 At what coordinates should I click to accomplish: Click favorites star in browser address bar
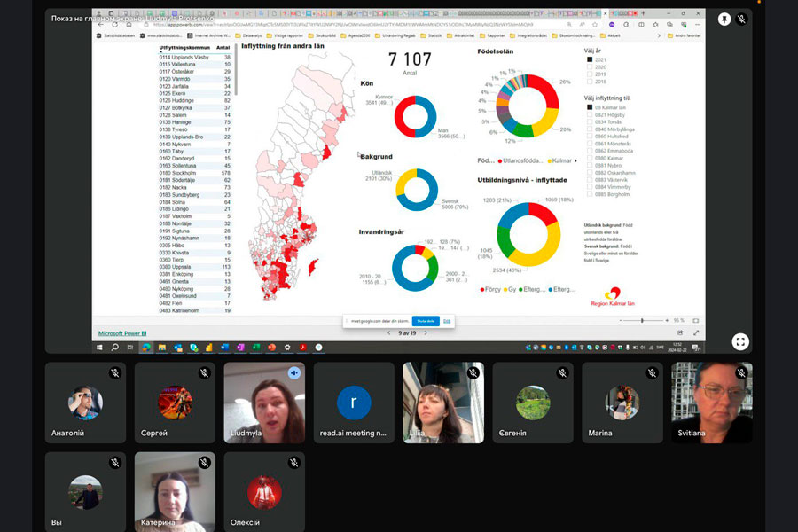pyautogui.click(x=595, y=25)
